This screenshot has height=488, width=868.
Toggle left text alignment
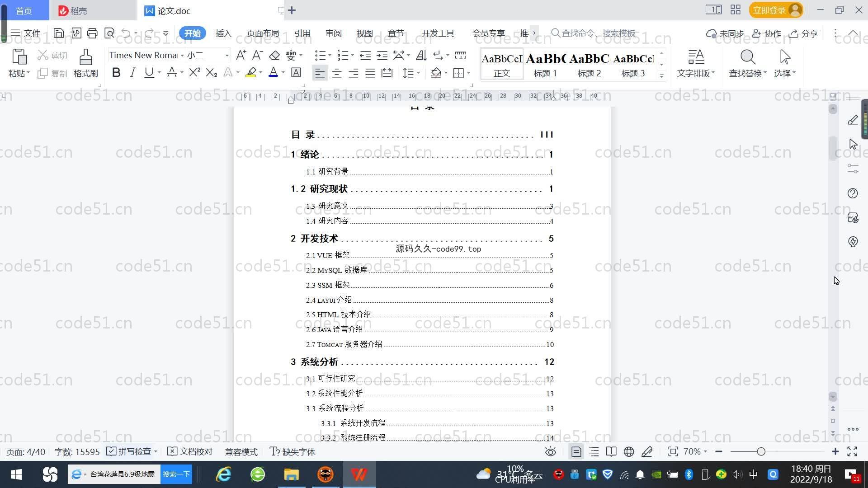point(320,73)
